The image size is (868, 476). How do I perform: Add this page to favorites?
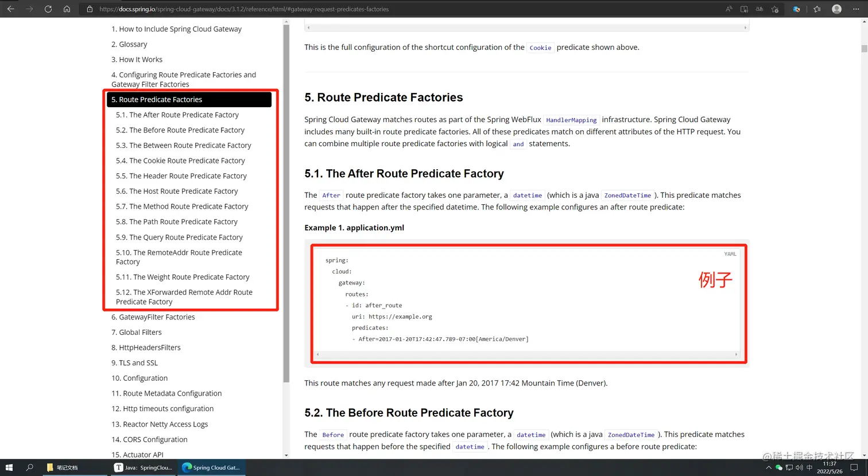[775, 9]
